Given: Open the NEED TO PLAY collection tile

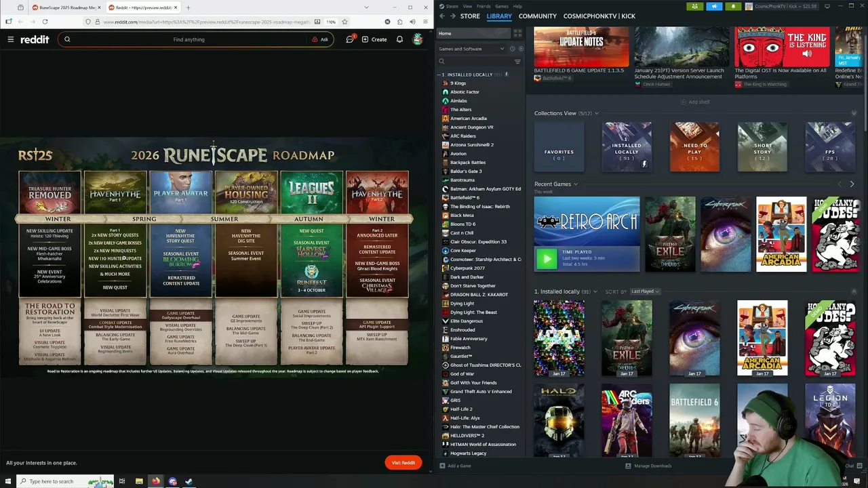Looking at the screenshot, I should [x=695, y=147].
